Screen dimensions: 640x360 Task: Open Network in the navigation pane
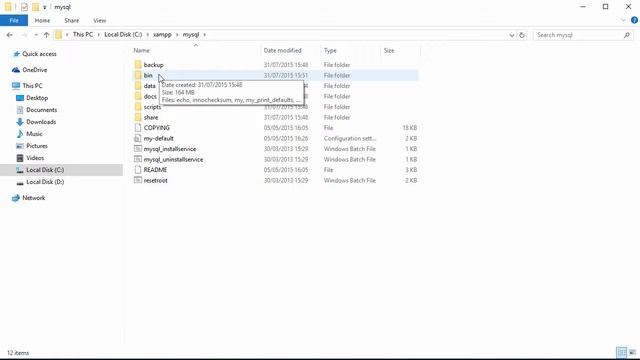point(33,198)
